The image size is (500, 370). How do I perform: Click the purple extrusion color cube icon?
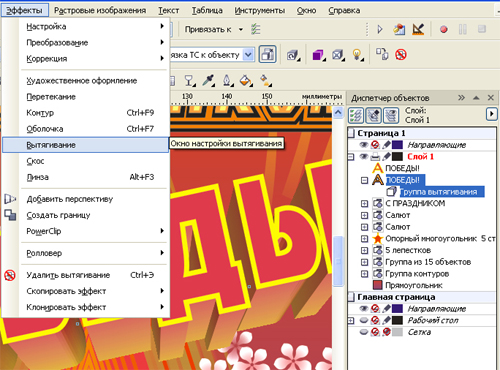pyautogui.click(x=319, y=55)
